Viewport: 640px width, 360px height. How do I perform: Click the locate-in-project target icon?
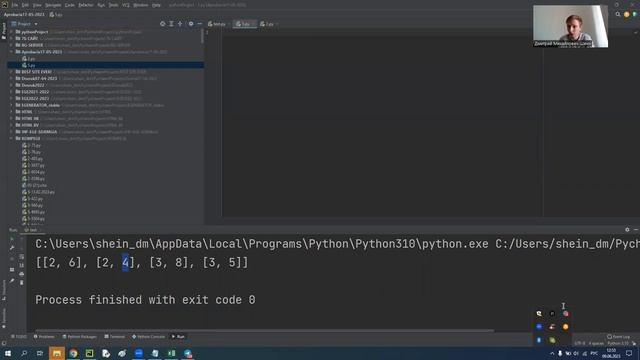162,24
